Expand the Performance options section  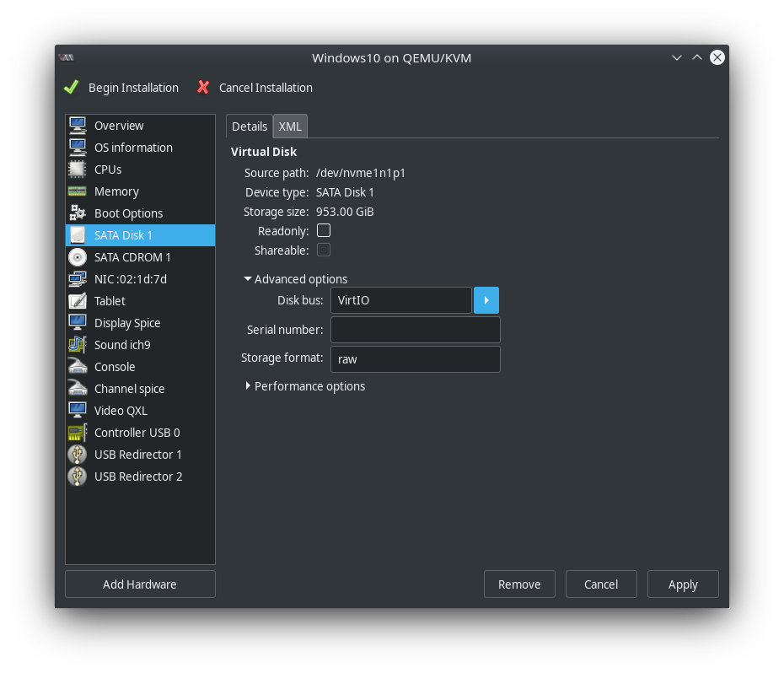point(304,386)
